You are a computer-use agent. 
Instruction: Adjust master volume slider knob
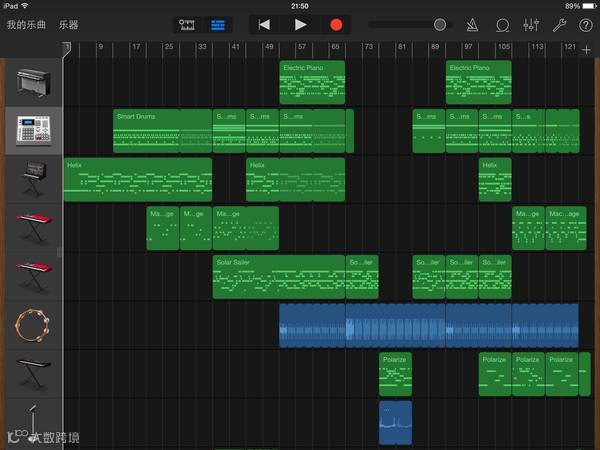pos(440,25)
